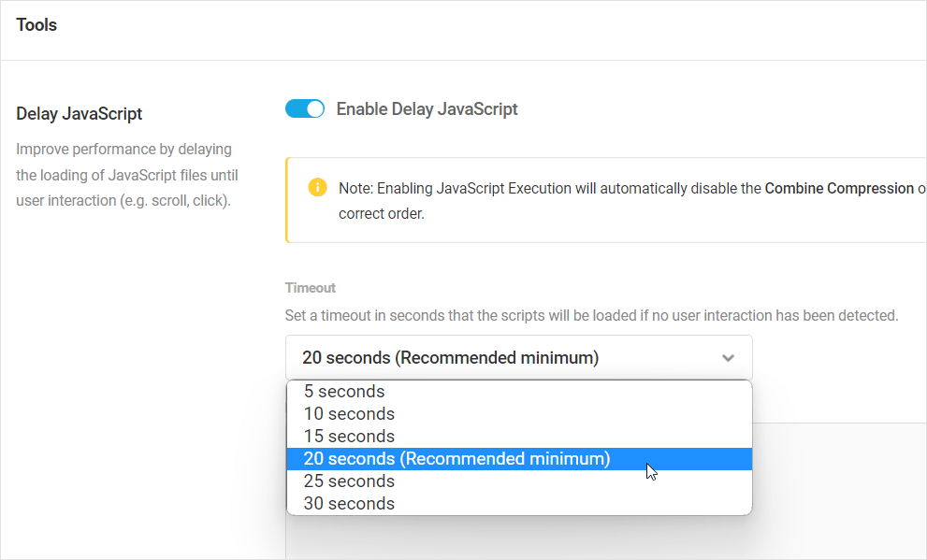This screenshot has width=927, height=560.
Task: Select the 30 seconds timeout option
Action: coord(349,503)
